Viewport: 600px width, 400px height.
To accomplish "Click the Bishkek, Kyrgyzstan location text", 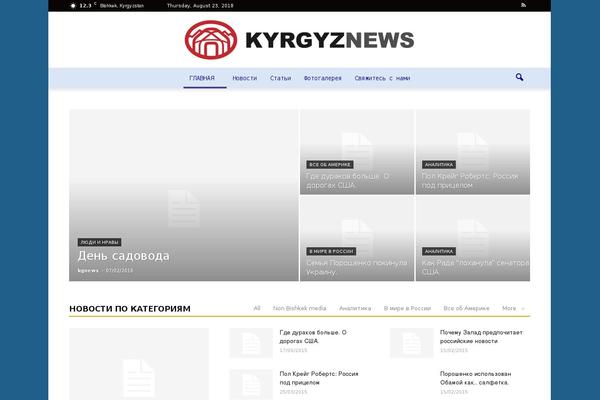I will click(x=122, y=6).
